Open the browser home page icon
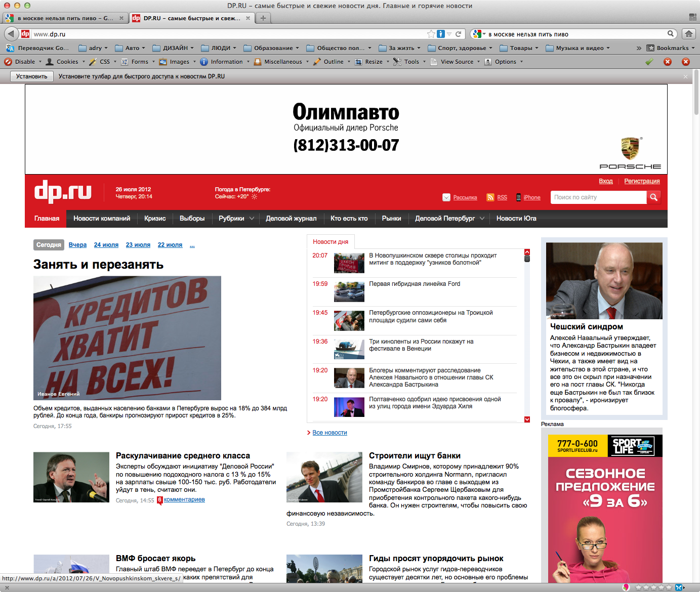 tap(688, 34)
